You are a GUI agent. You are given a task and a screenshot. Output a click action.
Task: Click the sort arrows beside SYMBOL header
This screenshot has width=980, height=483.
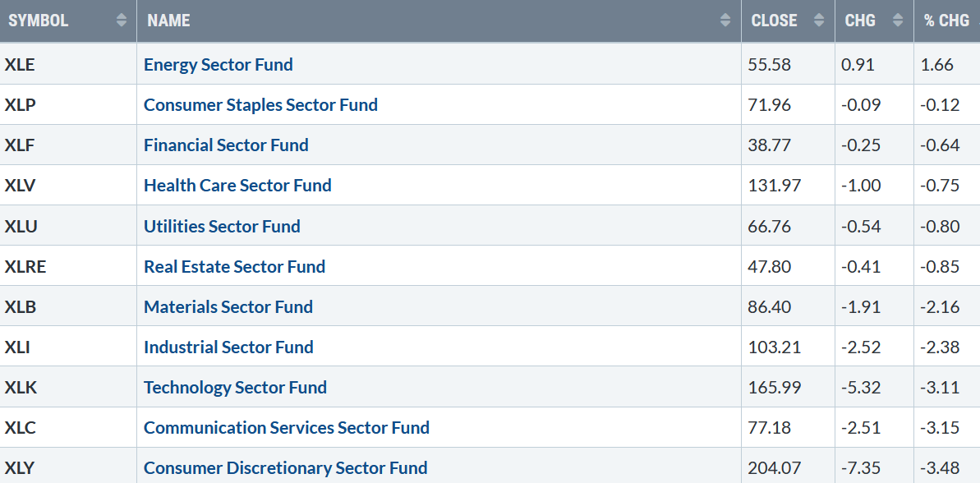(x=122, y=21)
